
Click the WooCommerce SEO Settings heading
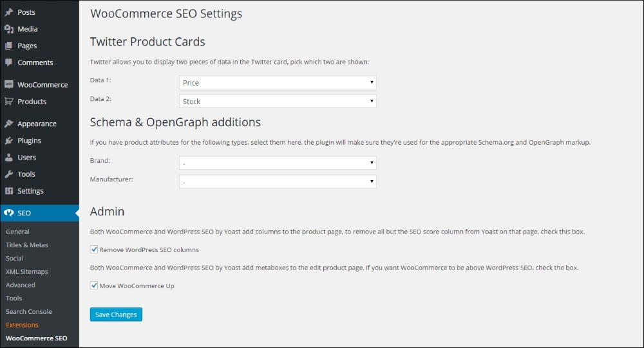click(x=166, y=14)
